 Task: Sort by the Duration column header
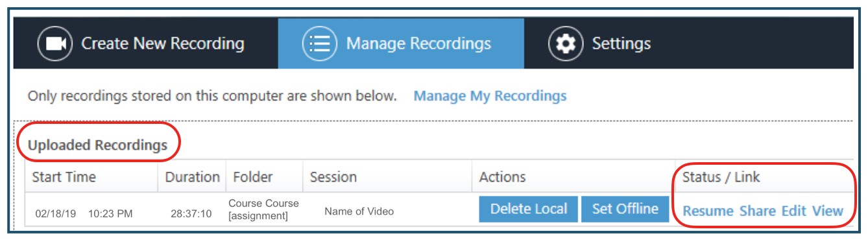click(x=191, y=176)
